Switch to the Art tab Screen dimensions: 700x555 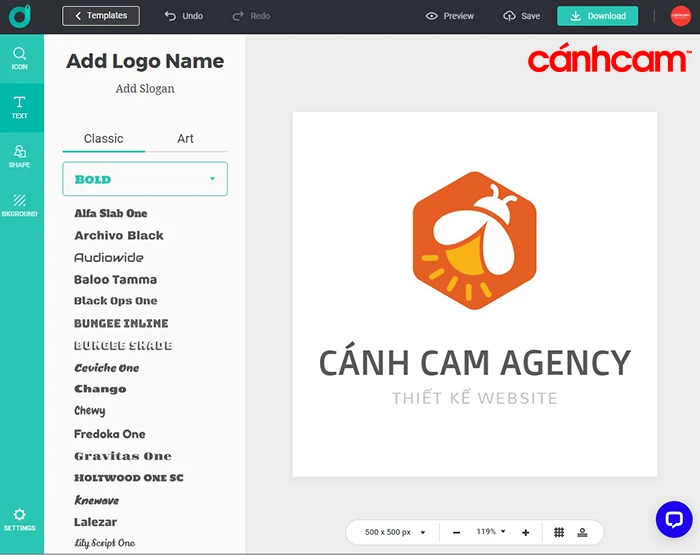185,138
